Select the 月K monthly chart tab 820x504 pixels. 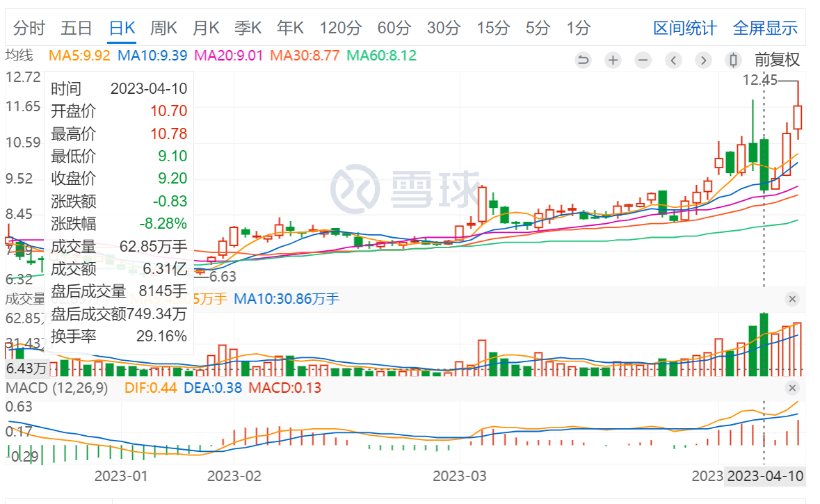[206, 28]
